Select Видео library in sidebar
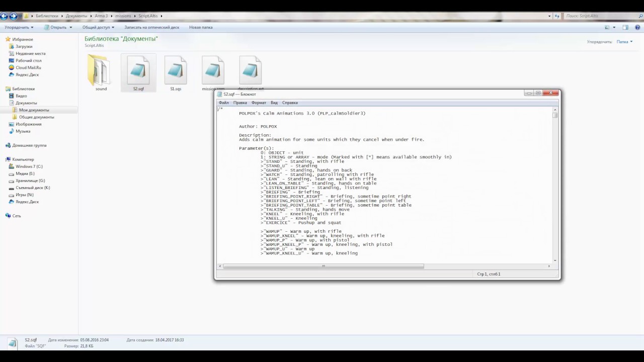Screen dimensions: 644x362 click(21, 96)
